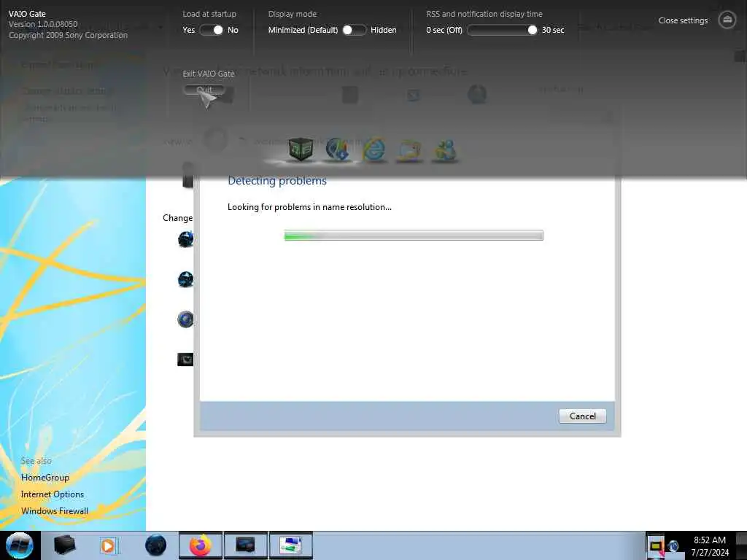Click the second globe icon in the Change list

point(185,279)
